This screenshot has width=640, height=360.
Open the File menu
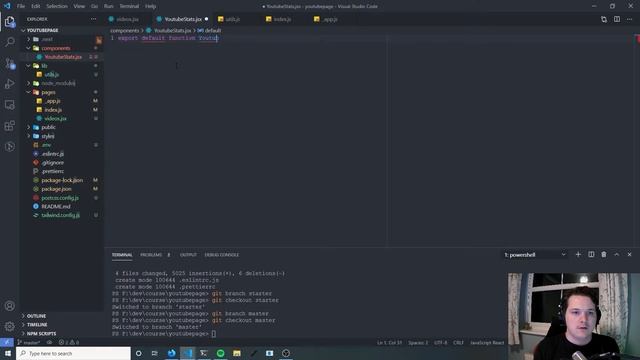tap(21, 6)
